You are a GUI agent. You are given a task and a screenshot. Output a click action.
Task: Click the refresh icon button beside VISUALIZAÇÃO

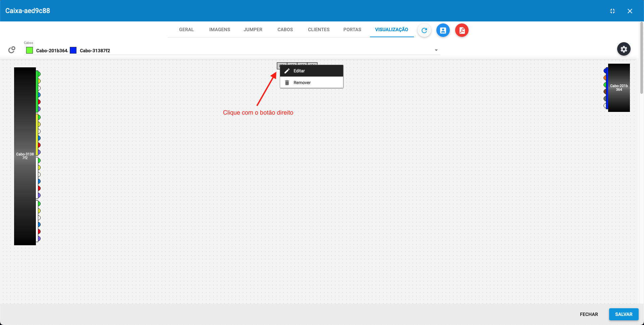[x=424, y=30]
